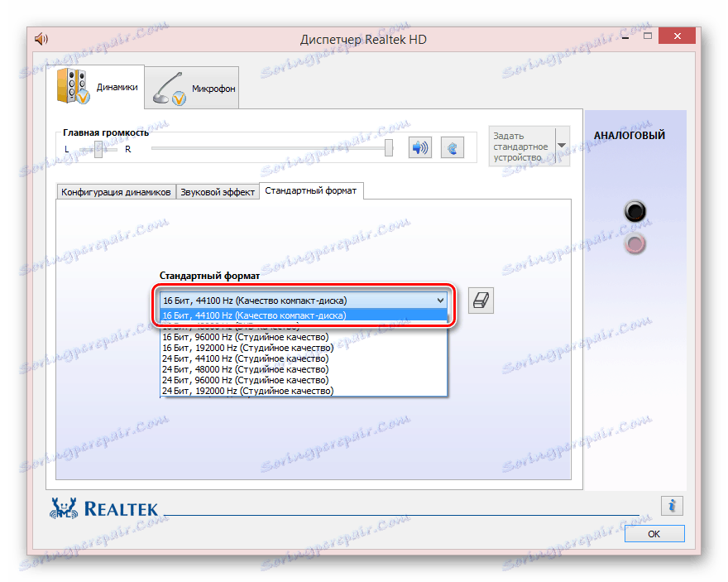Click Задать стандартное устройство button
The width and height of the screenshot is (728, 582).
click(x=522, y=147)
